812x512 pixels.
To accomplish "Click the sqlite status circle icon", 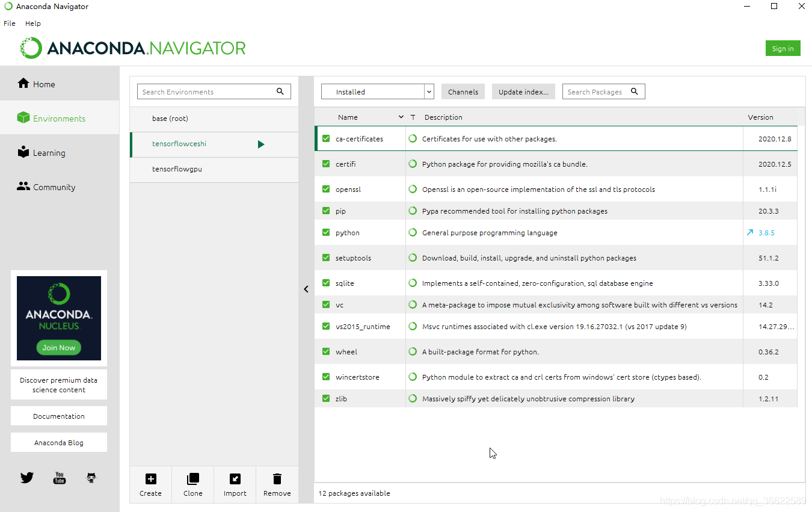I will [x=413, y=283].
